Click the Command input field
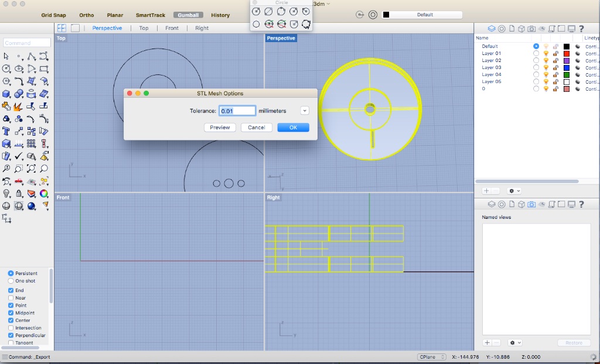The width and height of the screenshot is (600, 364). [x=27, y=43]
